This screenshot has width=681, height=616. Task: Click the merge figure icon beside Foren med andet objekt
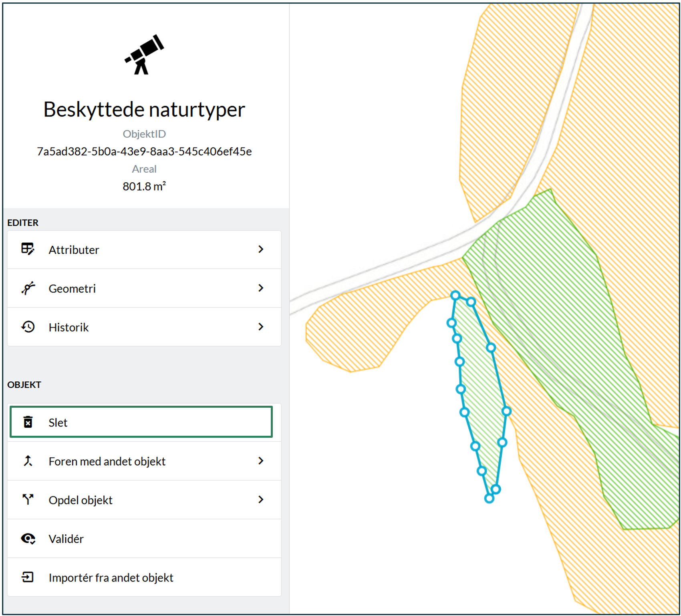click(28, 461)
